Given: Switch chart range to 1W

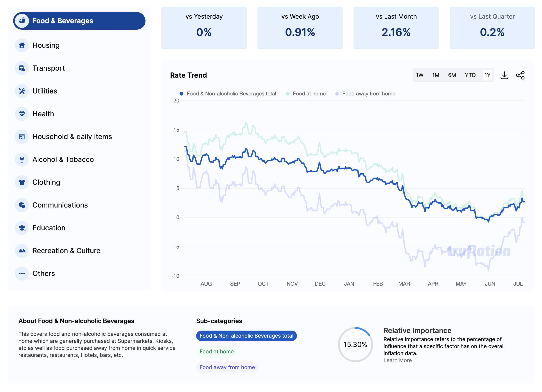Looking at the screenshot, I should (x=419, y=75).
